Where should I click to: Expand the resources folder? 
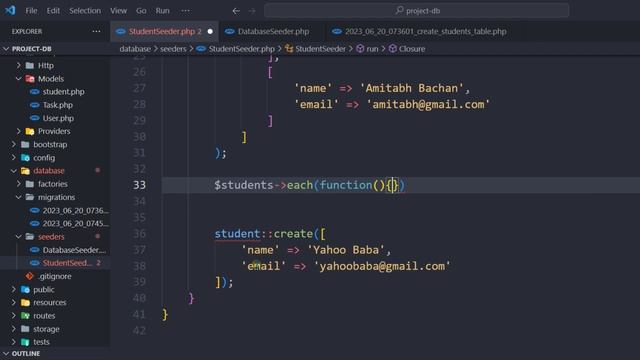13,302
